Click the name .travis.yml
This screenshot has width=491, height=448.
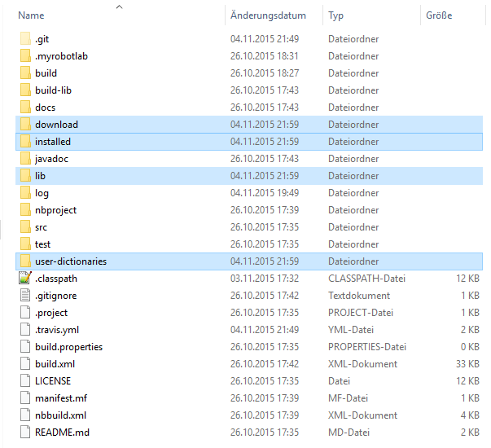coord(57,330)
